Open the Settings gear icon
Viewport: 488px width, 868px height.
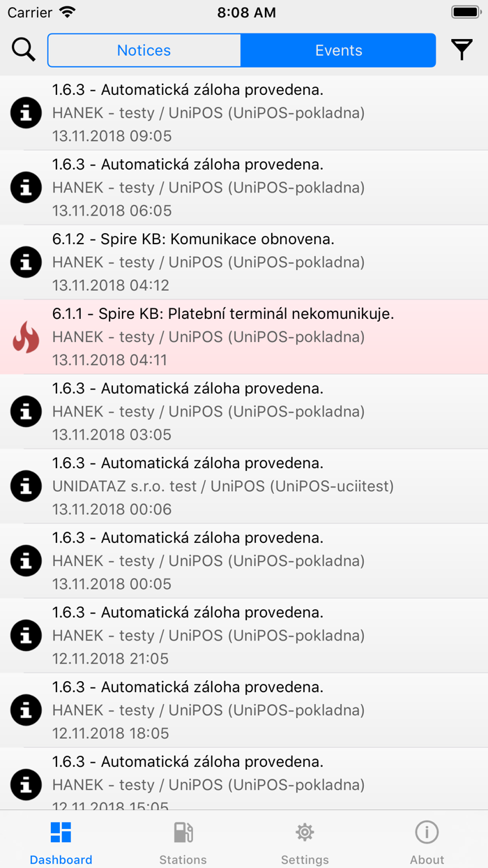click(305, 832)
